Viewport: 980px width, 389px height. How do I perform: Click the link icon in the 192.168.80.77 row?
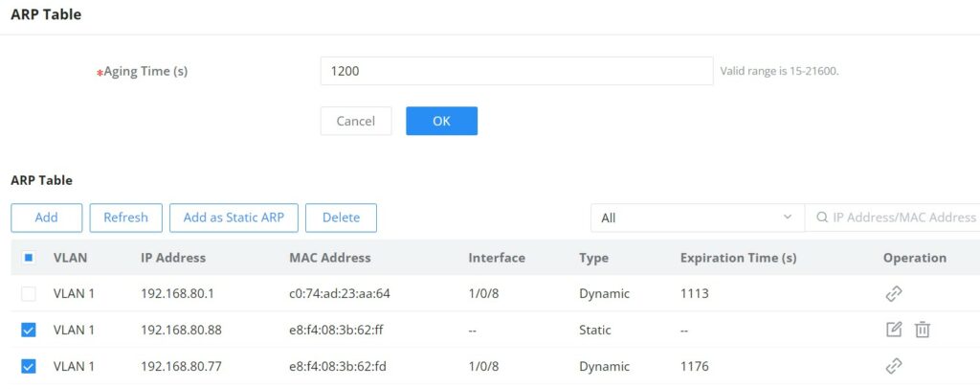pyautogui.click(x=894, y=366)
